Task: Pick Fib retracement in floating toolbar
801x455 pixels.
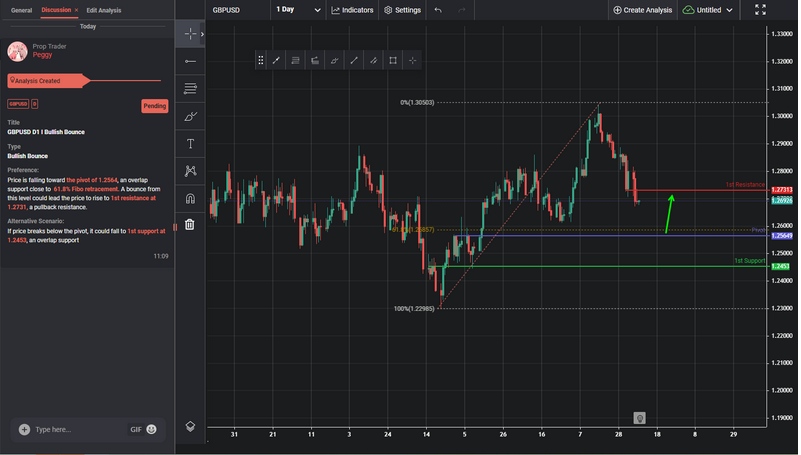Action: coord(295,60)
